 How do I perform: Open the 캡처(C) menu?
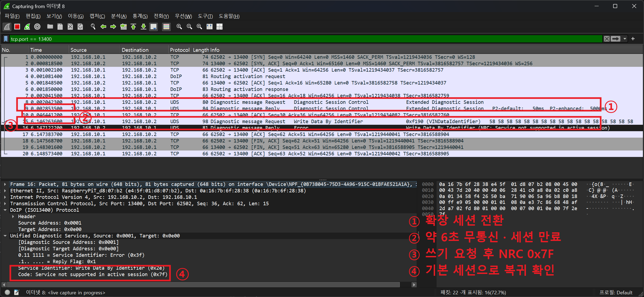[x=97, y=16]
